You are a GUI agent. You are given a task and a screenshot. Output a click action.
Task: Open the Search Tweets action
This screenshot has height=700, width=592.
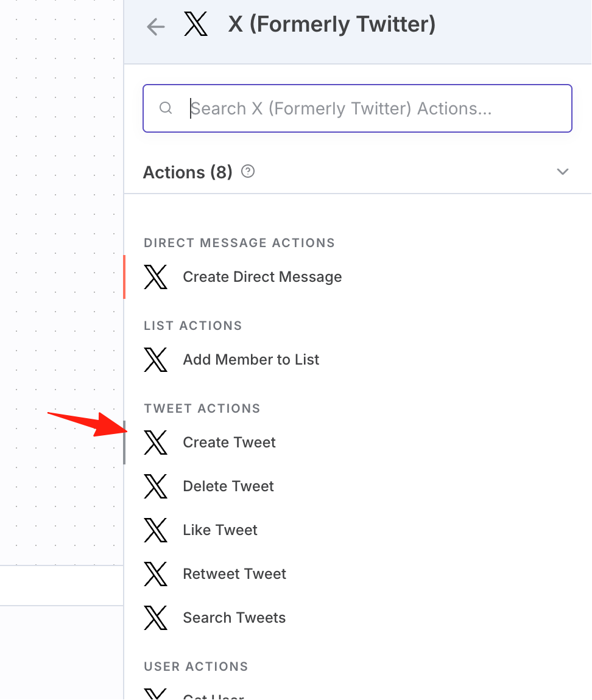(358, 618)
